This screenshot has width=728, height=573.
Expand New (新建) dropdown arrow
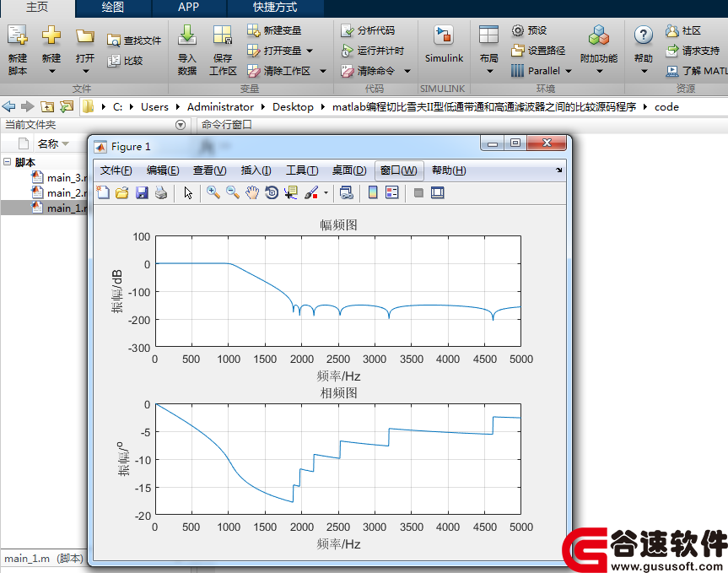pos(51,71)
